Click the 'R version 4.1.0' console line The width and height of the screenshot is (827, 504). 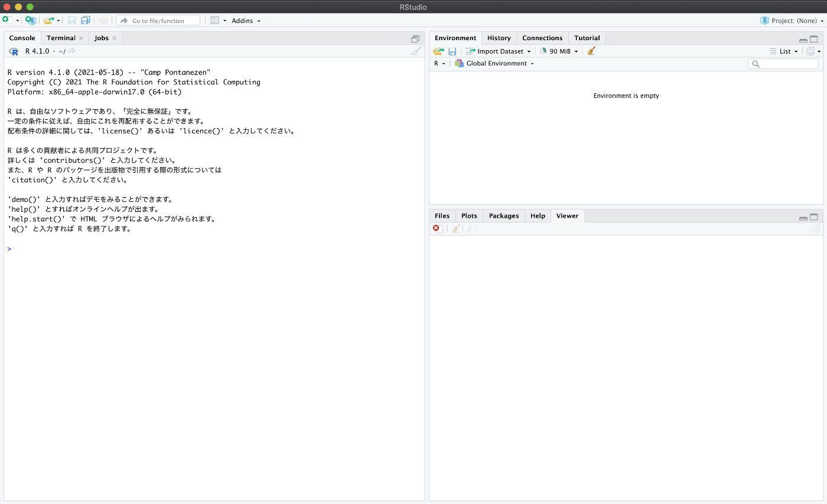[109, 73]
